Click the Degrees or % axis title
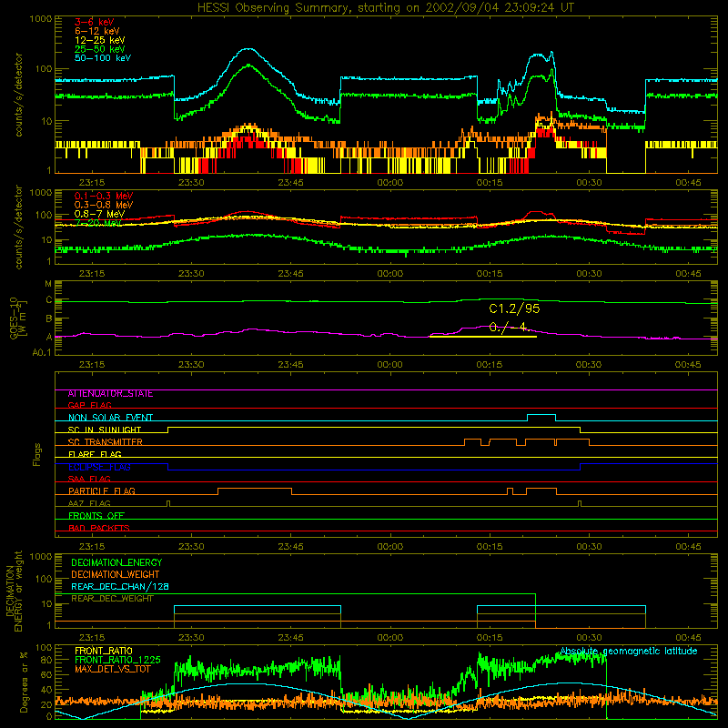The height and width of the screenshot is (728, 728). (x=24, y=682)
